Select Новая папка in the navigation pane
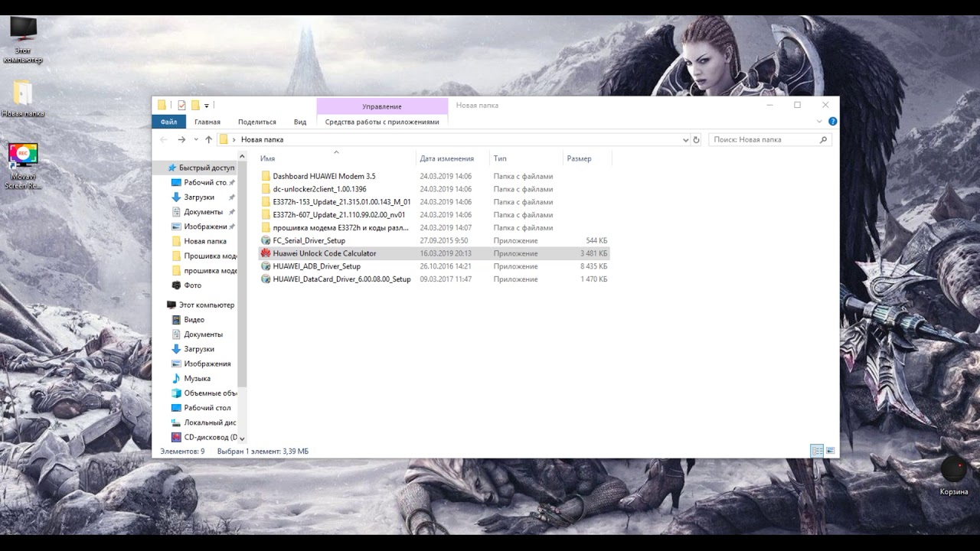This screenshot has height=551, width=980. (199, 241)
